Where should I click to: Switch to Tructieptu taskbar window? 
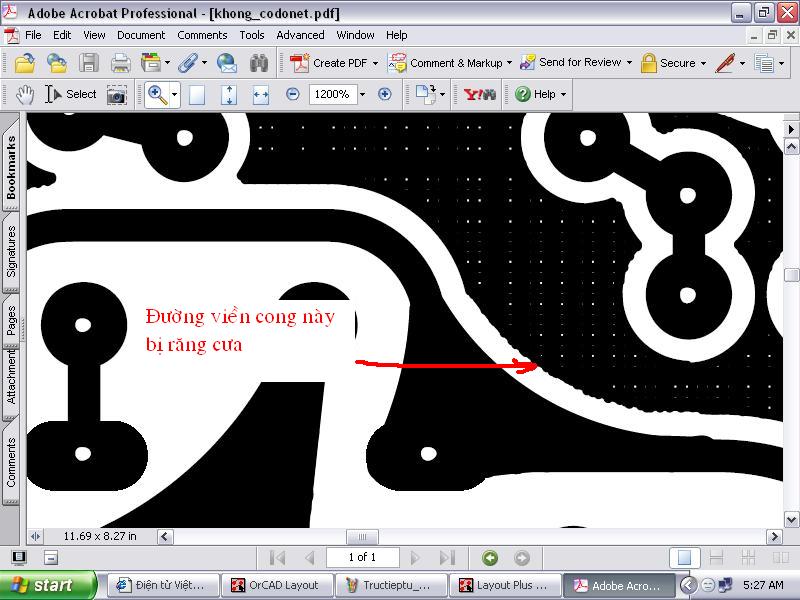tap(391, 586)
